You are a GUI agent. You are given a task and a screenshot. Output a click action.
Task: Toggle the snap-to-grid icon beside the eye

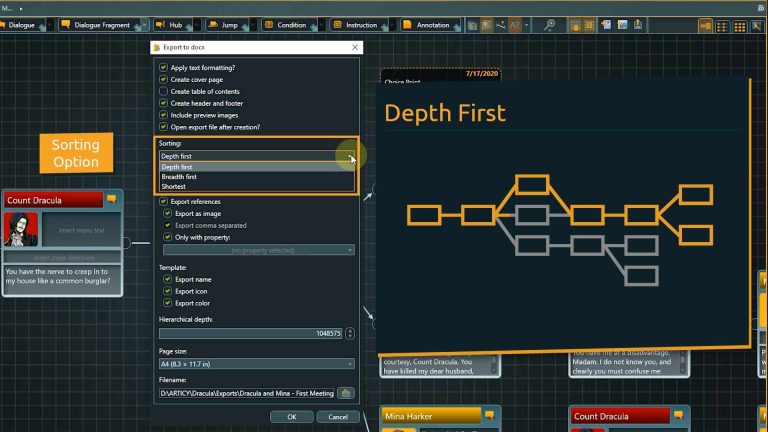[589, 25]
